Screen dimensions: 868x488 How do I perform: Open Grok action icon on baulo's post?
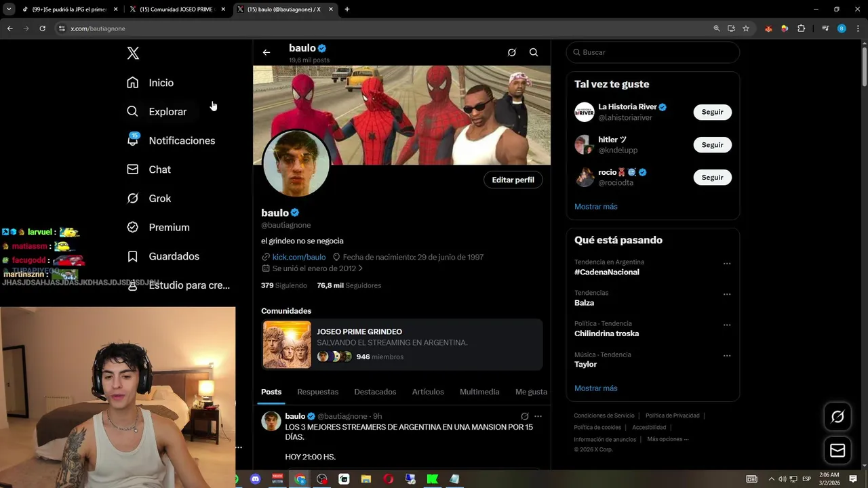[x=524, y=416]
